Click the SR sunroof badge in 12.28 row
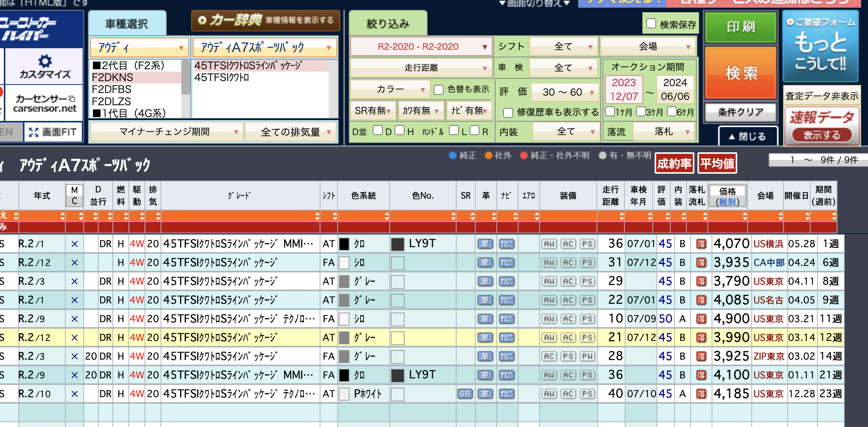The width and height of the screenshot is (868, 427). click(x=465, y=394)
